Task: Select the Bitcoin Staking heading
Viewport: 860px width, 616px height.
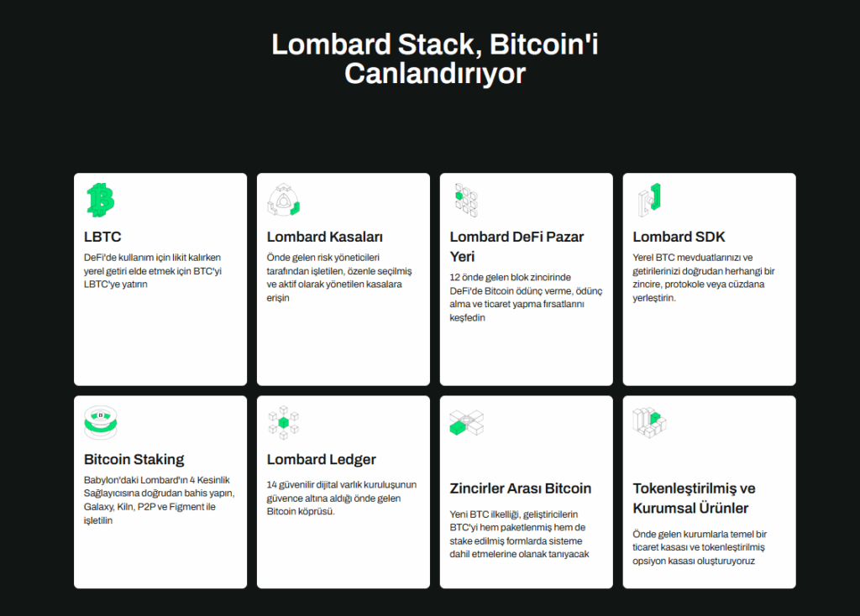Action: [134, 459]
